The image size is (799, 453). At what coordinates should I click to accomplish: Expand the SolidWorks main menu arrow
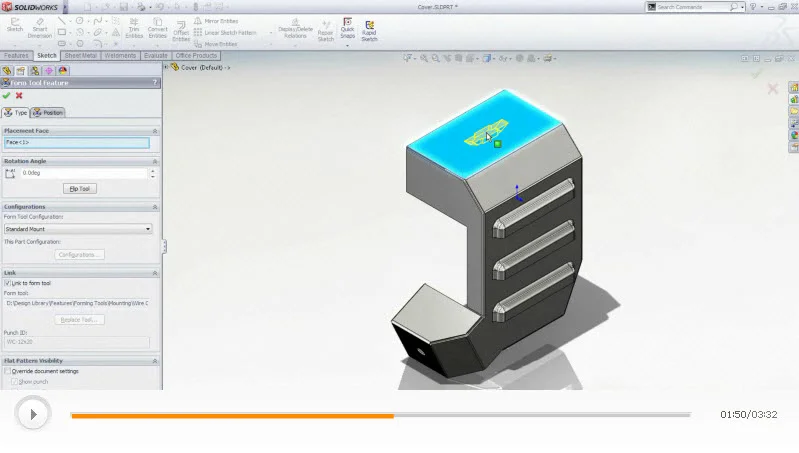tap(65, 7)
